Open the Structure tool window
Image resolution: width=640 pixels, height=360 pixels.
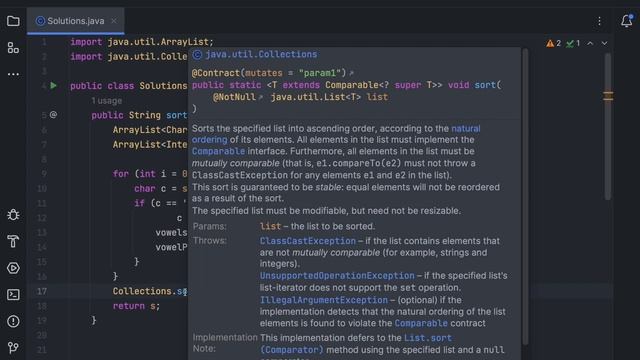(13, 48)
